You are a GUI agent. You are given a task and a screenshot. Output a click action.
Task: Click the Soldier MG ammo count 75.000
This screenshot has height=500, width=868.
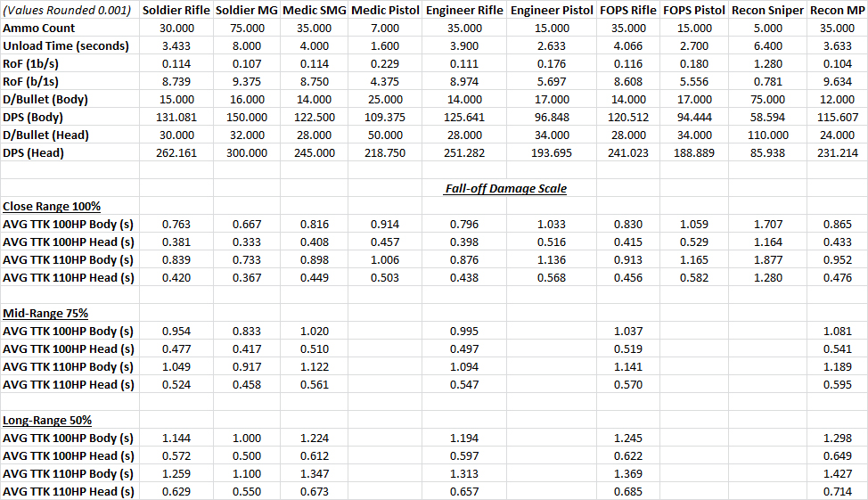247,29
